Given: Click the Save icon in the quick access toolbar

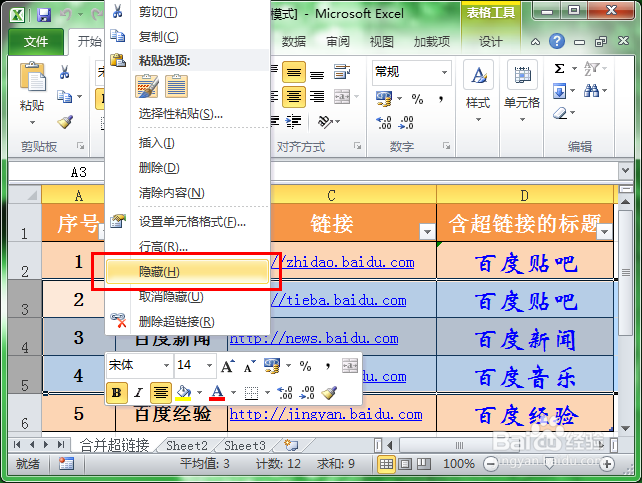Looking at the screenshot, I should coord(43,15).
